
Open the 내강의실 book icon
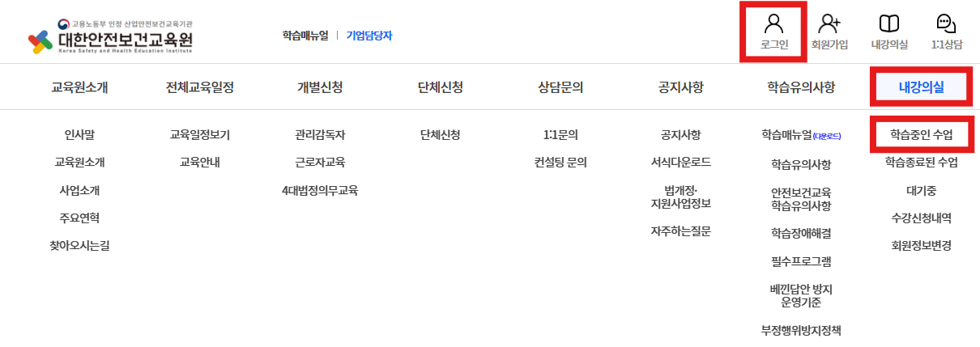(x=889, y=23)
